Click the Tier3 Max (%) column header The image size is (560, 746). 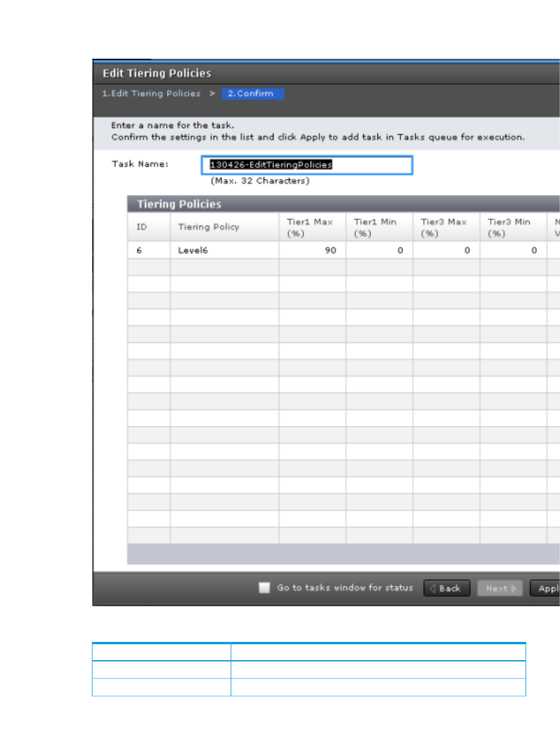pyautogui.click(x=446, y=227)
